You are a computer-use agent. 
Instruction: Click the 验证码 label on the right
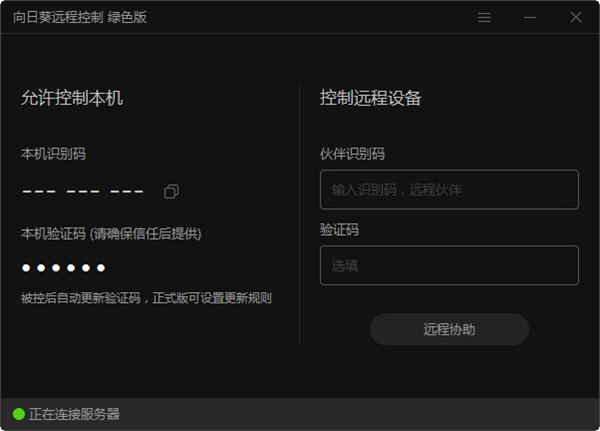point(339,230)
